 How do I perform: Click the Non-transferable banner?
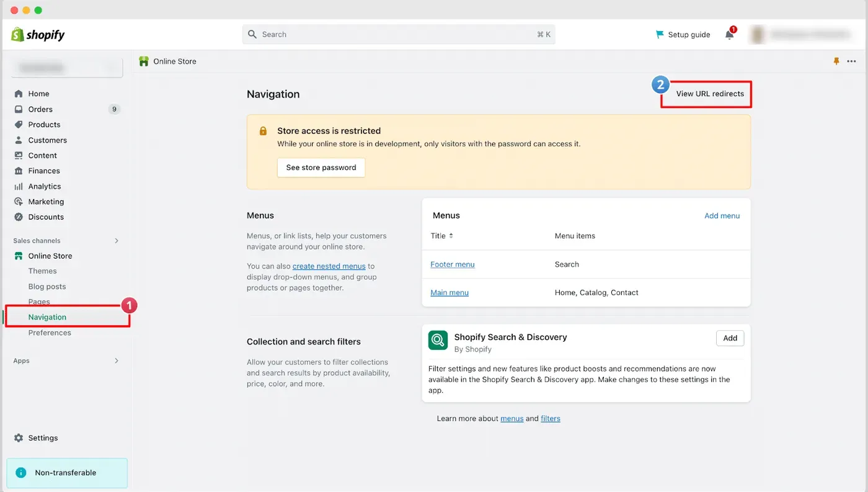[x=67, y=473]
